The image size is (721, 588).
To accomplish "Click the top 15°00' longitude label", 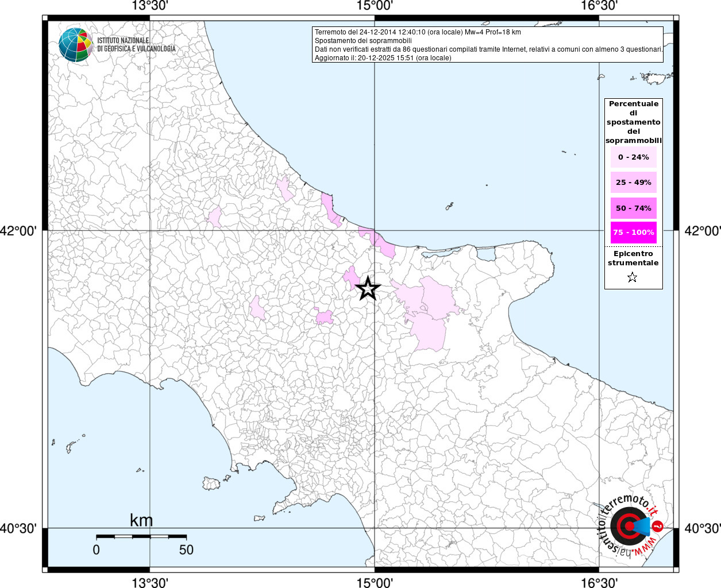I will coord(375,6).
